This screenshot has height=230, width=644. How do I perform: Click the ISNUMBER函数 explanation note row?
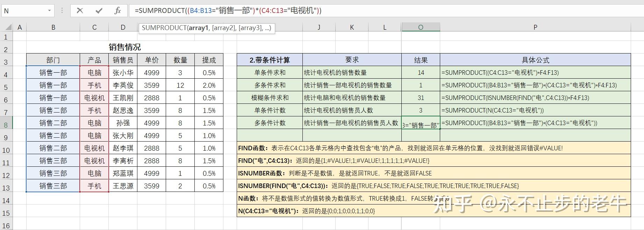(x=434, y=173)
